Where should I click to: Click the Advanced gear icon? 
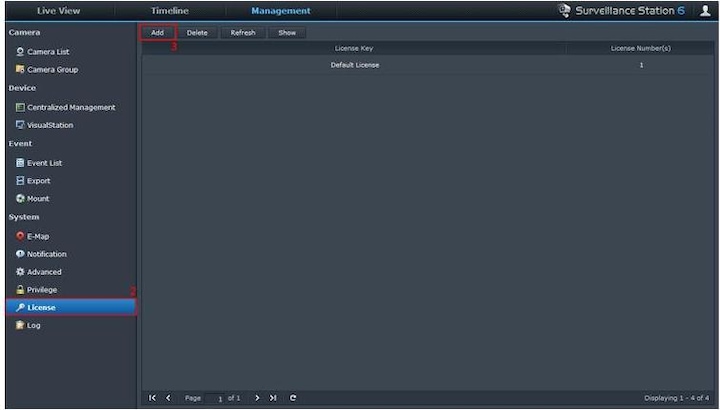pyautogui.click(x=20, y=272)
